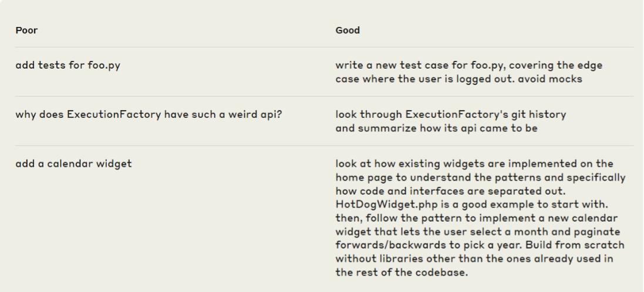
Task: Click 'home page to understand the patterns' line
Action: [x=480, y=177]
